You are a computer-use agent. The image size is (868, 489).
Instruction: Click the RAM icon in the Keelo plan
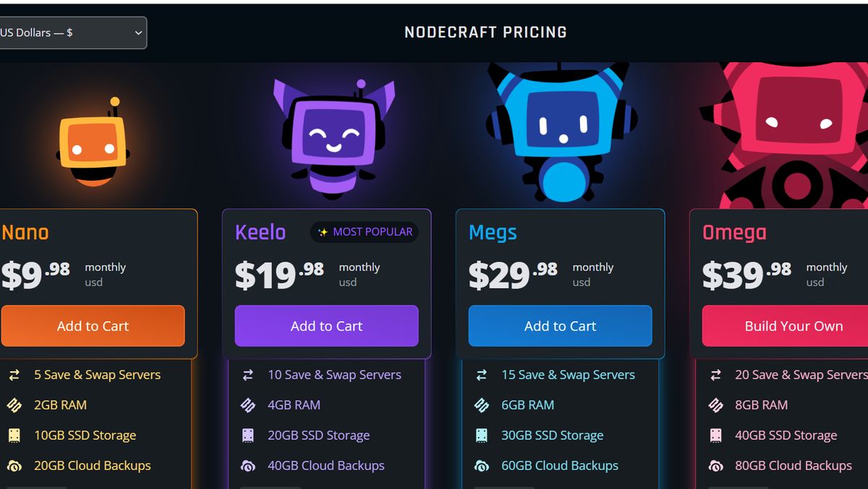250,405
